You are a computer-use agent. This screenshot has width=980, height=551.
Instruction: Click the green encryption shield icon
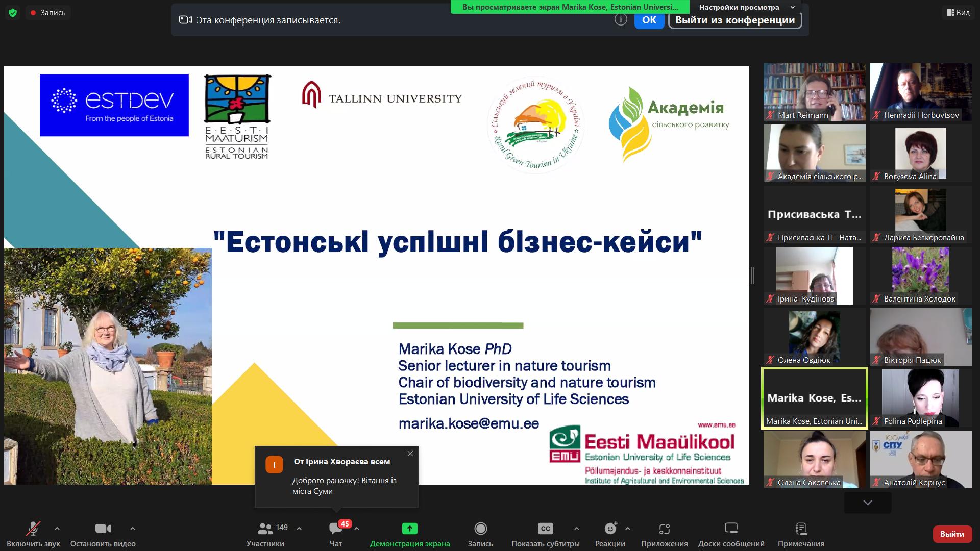13,13
